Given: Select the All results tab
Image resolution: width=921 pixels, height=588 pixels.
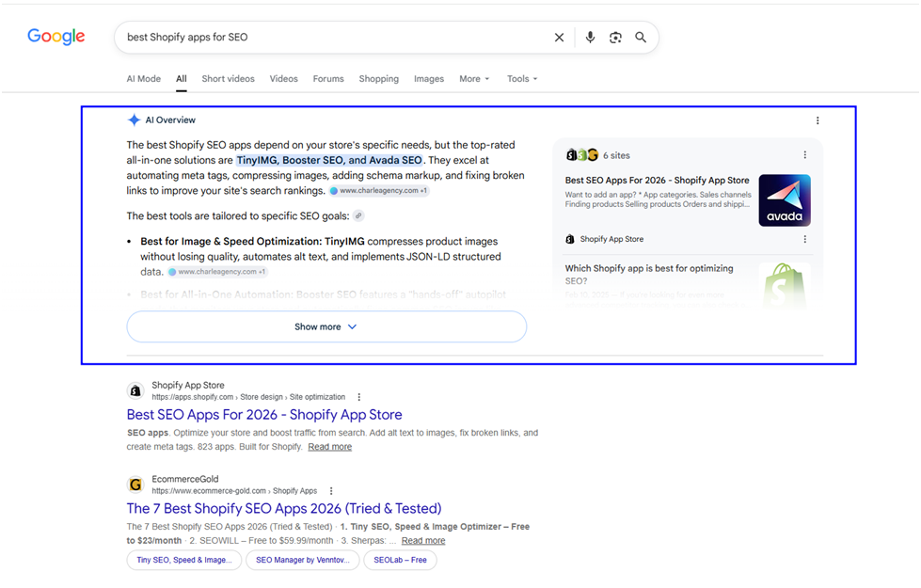Looking at the screenshot, I should (x=182, y=79).
